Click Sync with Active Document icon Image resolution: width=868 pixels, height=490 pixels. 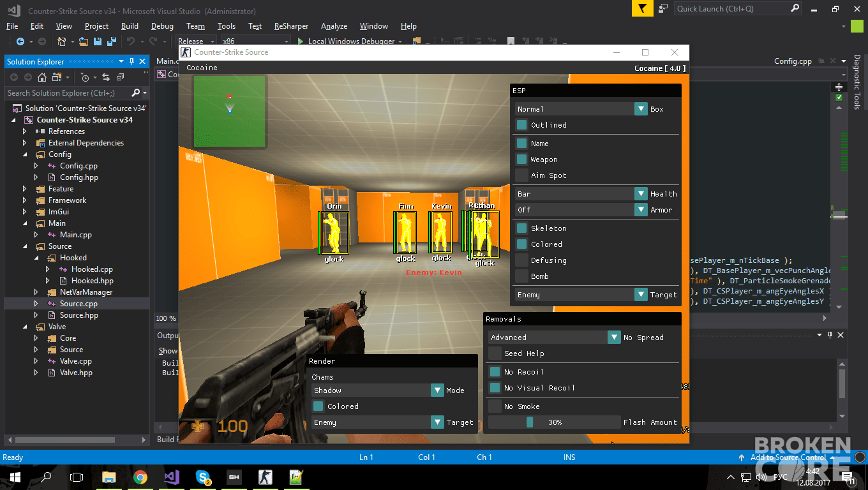click(107, 77)
